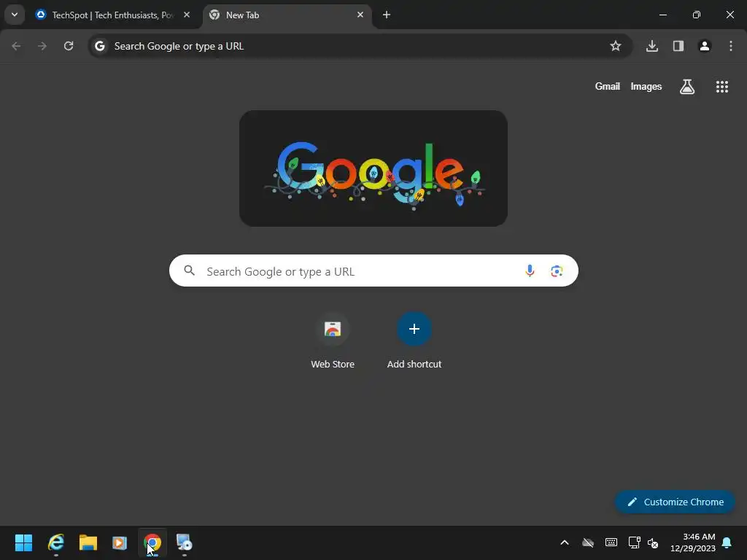Open the Downloads icon
Viewport: 747px width, 560px height.
click(652, 46)
